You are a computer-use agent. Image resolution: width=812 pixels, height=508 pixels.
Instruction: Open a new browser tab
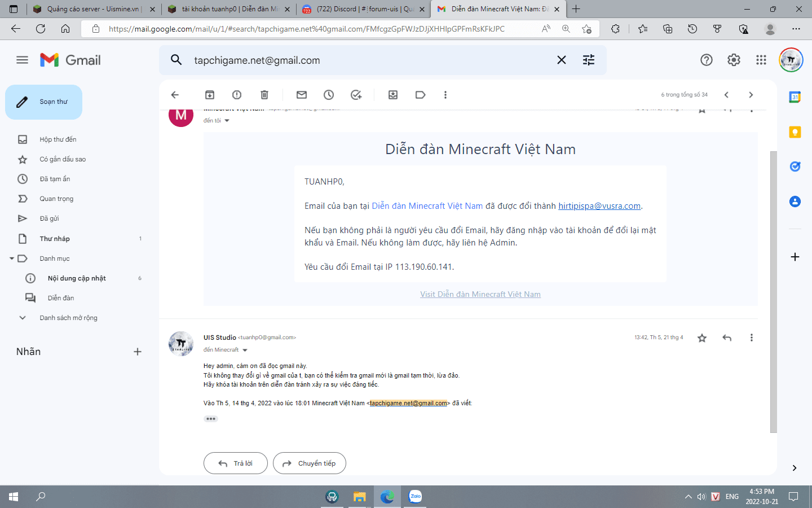click(576, 9)
